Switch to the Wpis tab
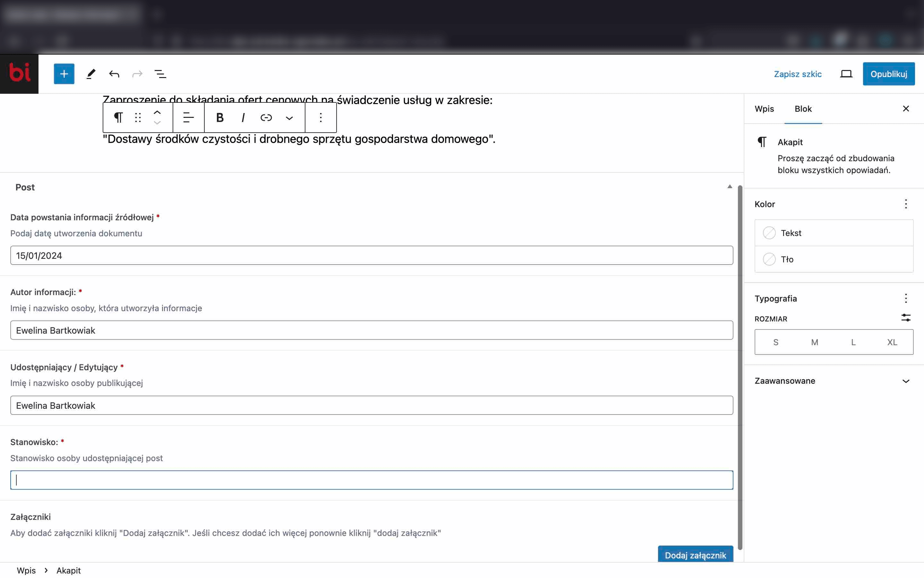The height and width of the screenshot is (578, 924). coord(765,109)
